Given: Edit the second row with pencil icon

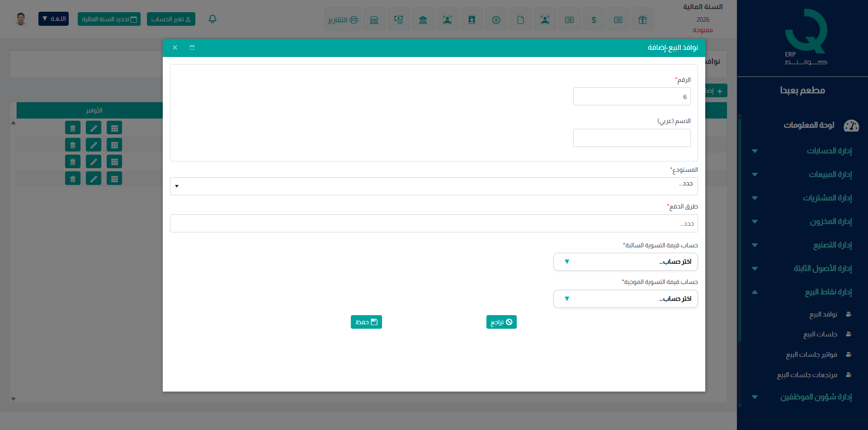Looking at the screenshot, I should pos(94,145).
